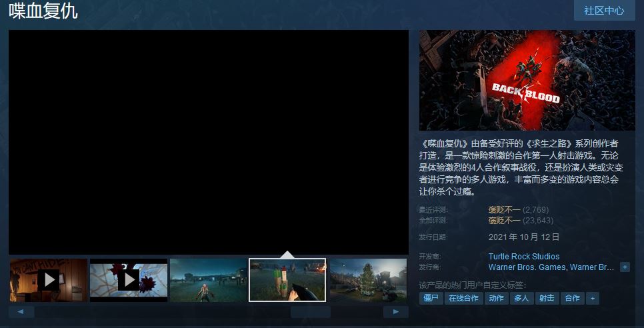Screen dimensions: 644x328
Task: Select the zombie walking screenshot thumbnail
Action: tap(208, 280)
